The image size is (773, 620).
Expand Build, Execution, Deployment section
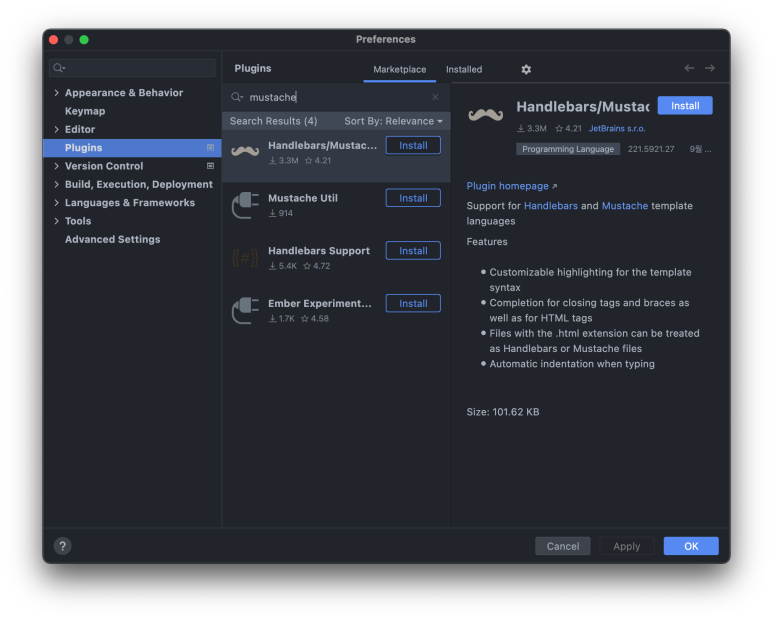[x=56, y=184]
